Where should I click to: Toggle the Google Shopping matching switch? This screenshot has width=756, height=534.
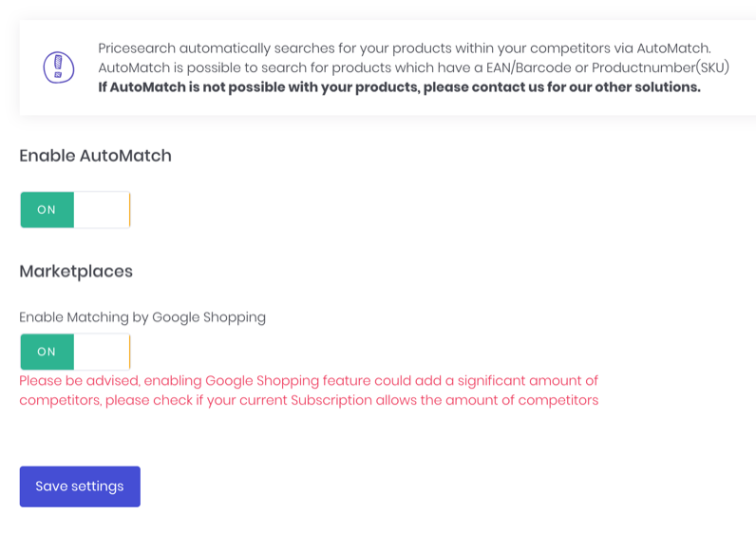[x=75, y=352]
